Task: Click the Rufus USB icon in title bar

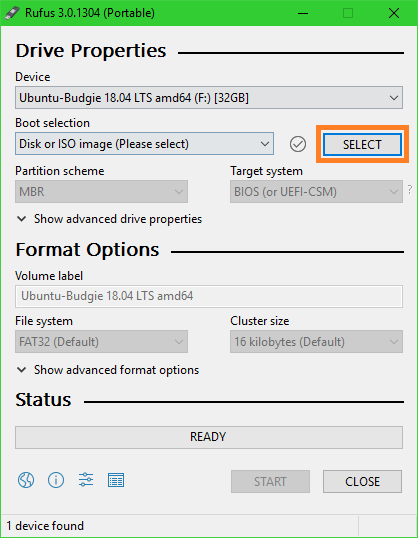Action: (12, 13)
